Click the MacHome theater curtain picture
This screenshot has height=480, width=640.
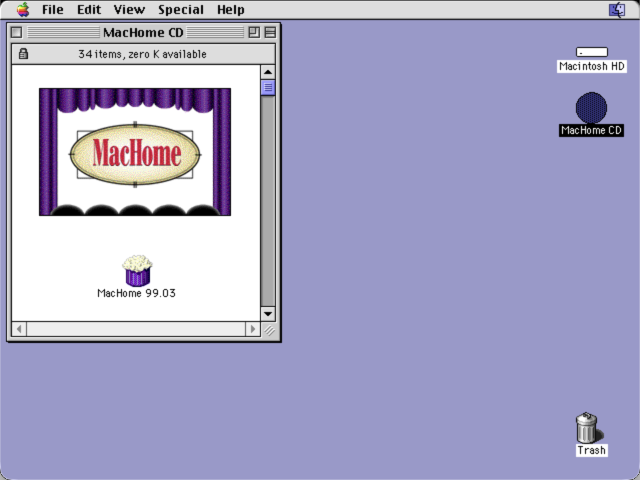click(135, 152)
